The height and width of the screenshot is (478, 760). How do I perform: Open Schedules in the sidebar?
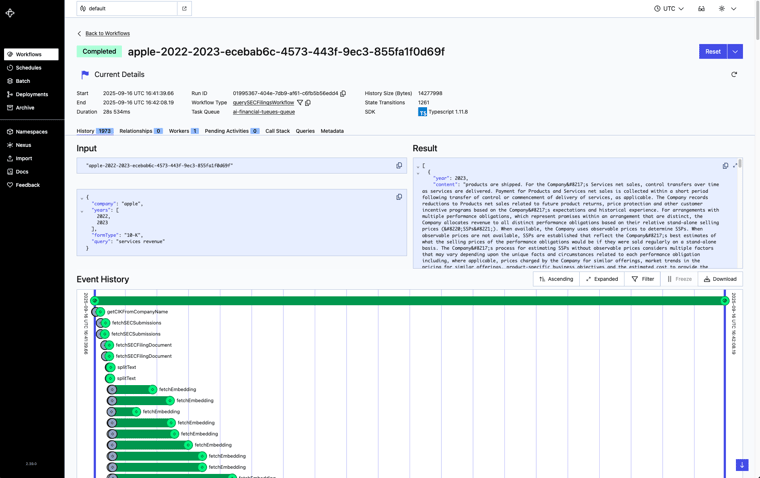[28, 68]
